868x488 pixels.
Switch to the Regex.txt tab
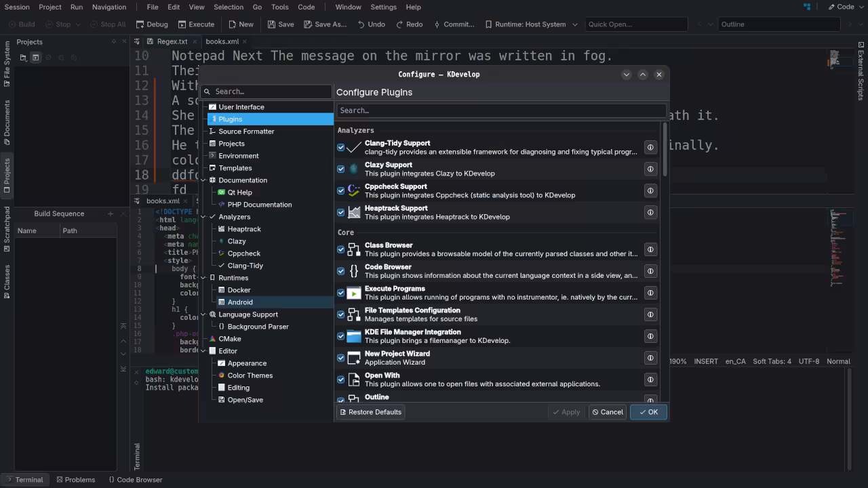172,41
